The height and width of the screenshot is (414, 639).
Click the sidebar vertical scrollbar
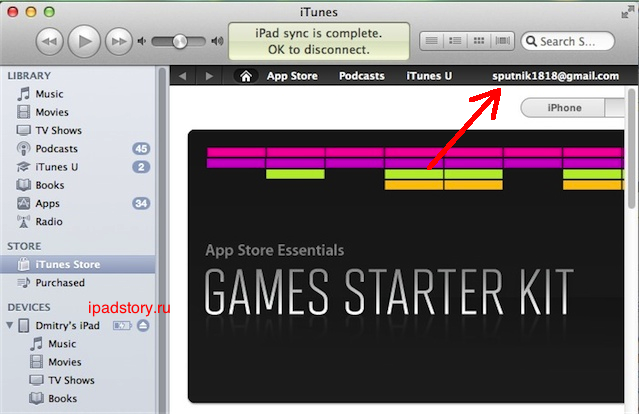point(162,240)
